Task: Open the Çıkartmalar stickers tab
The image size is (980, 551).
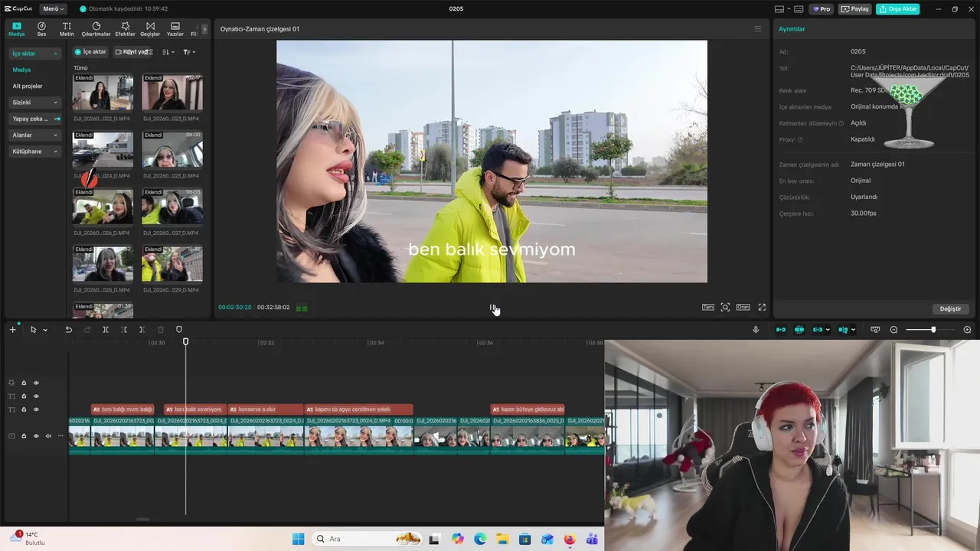Action: click(96, 29)
